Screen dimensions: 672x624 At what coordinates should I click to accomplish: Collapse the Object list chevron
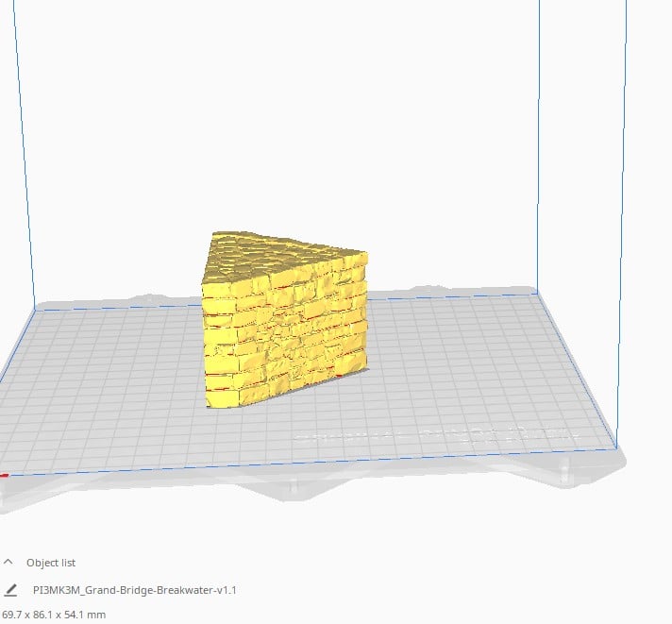point(9,562)
